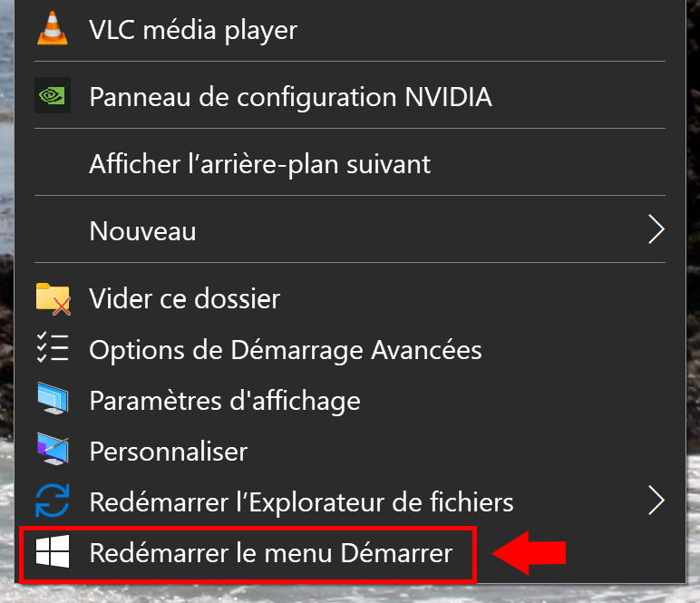The width and height of the screenshot is (700, 603).
Task: Click the VLC traffic cone icon
Action: (53, 28)
